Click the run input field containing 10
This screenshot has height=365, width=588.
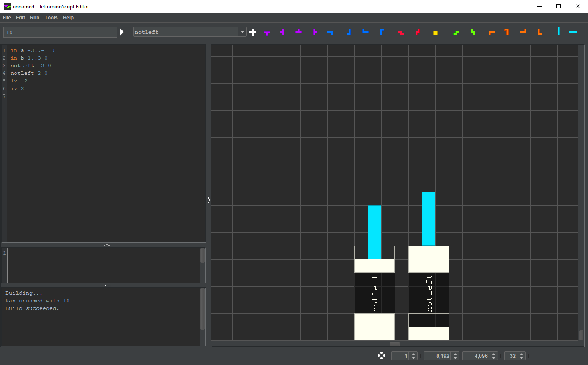point(60,32)
